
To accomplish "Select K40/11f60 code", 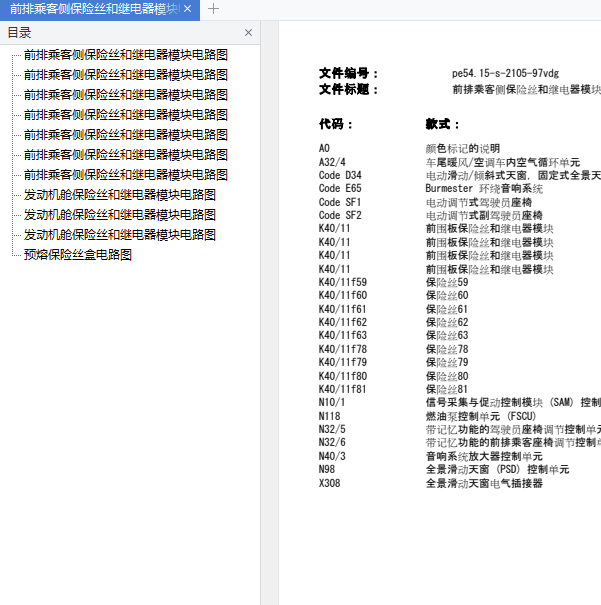I will 343,295.
